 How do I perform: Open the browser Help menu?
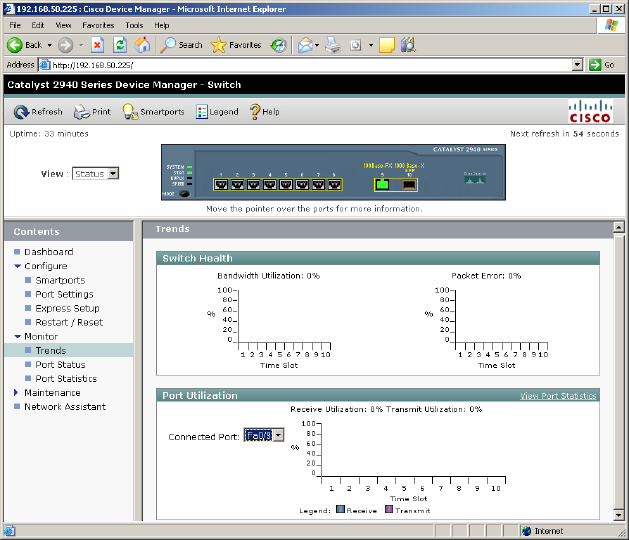tap(162, 25)
